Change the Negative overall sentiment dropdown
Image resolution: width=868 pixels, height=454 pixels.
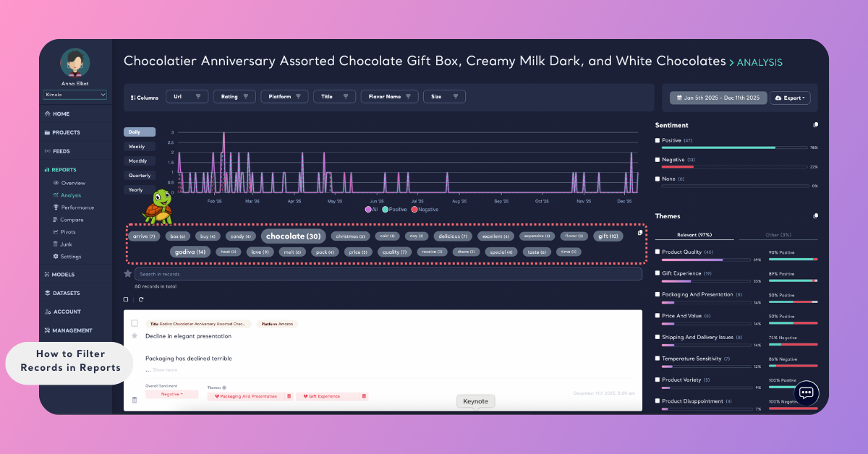[171, 394]
